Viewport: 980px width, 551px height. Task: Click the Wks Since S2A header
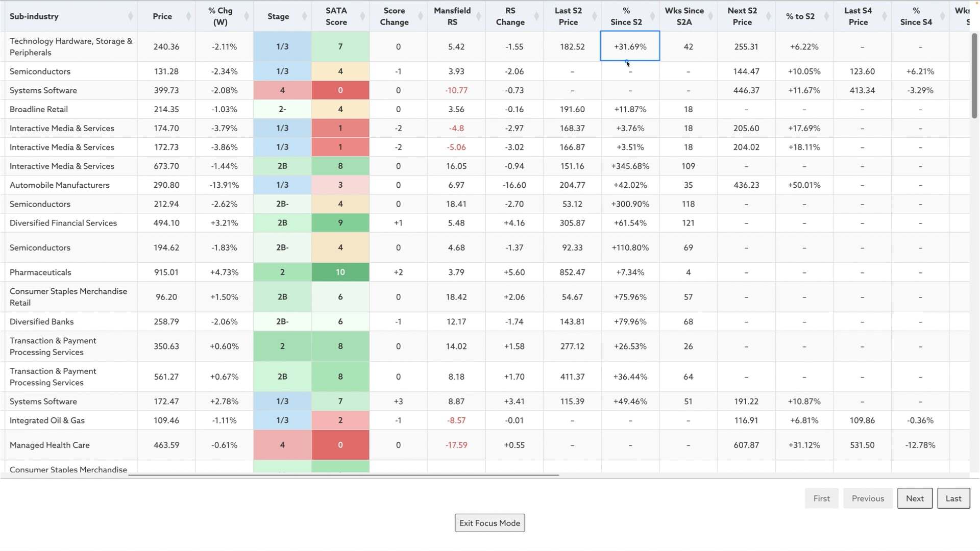[x=684, y=16]
